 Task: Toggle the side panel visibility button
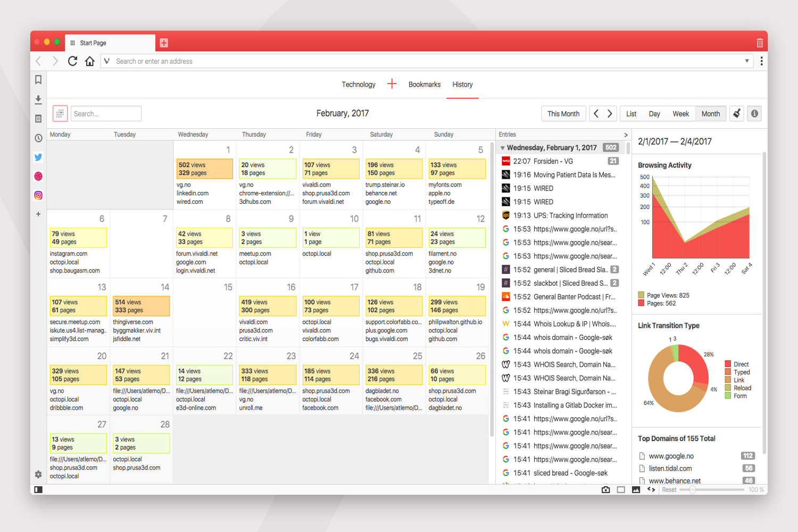point(38,489)
